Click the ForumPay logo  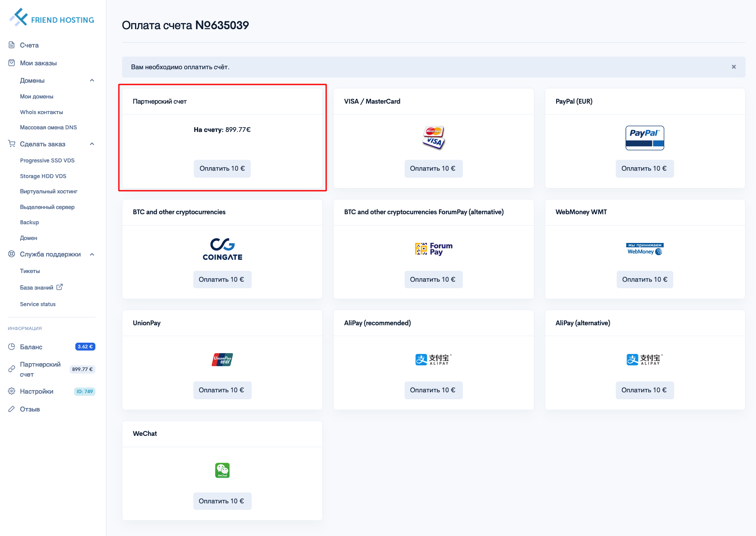434,249
